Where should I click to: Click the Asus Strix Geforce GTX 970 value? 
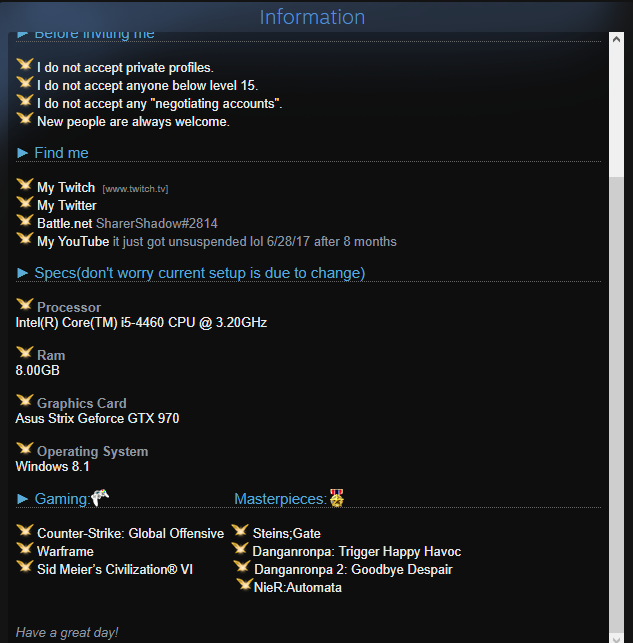(x=97, y=419)
